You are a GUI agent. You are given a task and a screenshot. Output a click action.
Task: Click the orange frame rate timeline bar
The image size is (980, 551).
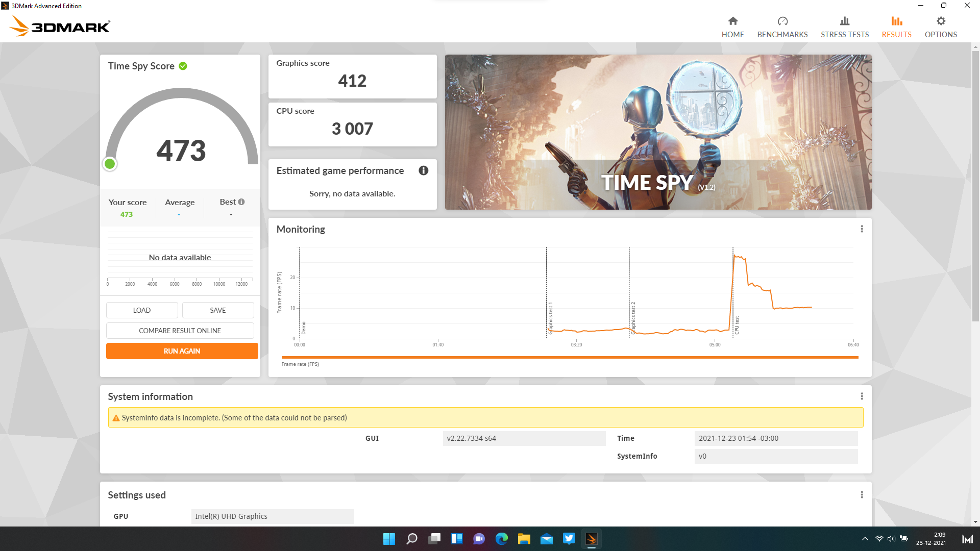[569, 357]
